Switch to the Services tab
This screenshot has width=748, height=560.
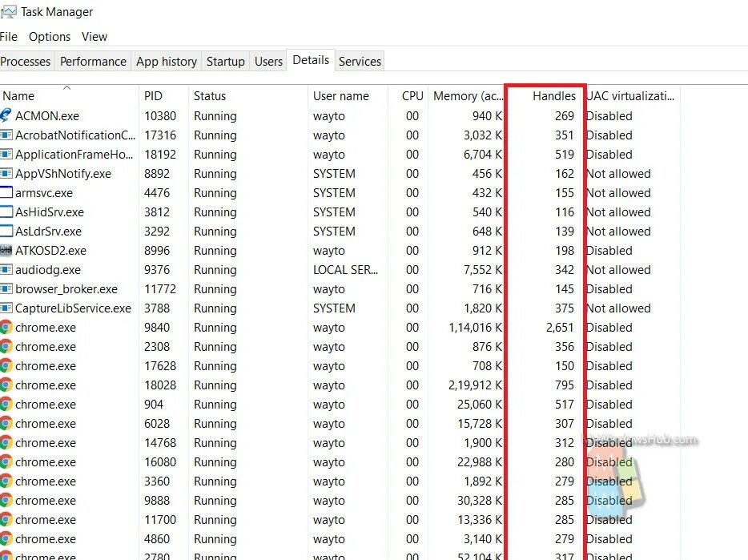[x=360, y=62]
